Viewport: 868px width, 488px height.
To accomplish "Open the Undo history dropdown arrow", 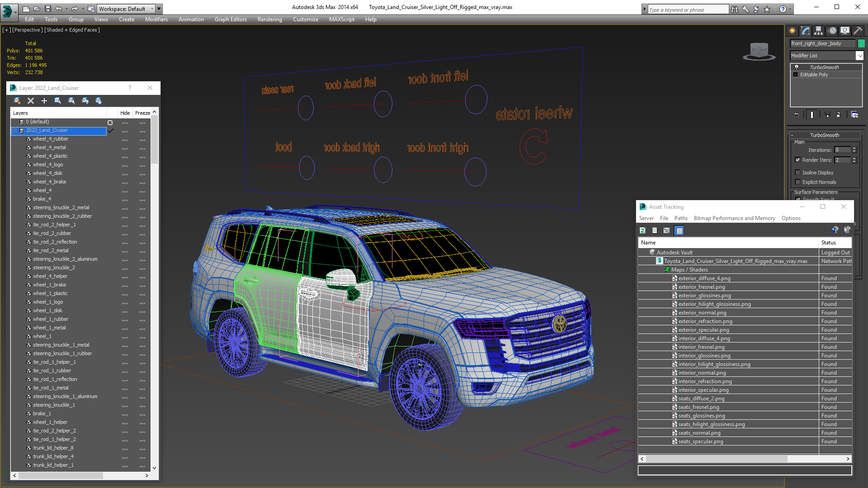I will coord(66,9).
